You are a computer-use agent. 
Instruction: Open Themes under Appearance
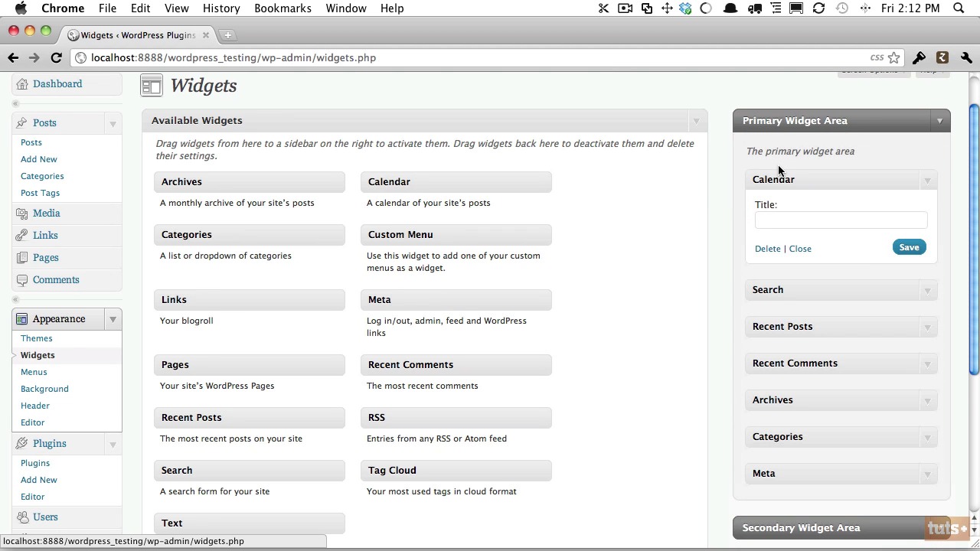pos(37,338)
